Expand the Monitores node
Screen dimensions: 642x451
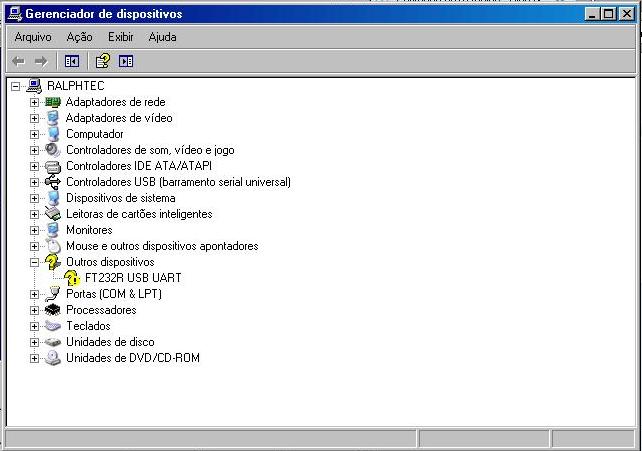pyautogui.click(x=34, y=230)
